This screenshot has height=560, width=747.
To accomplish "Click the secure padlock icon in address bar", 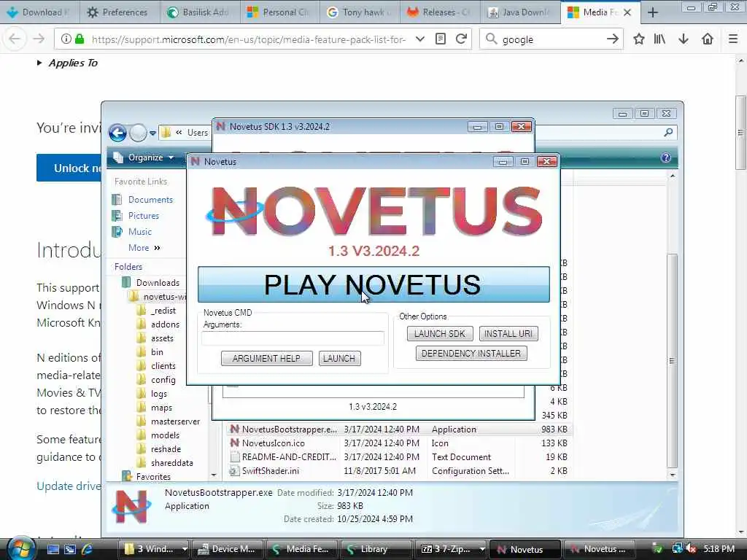I will pyautogui.click(x=80, y=39).
